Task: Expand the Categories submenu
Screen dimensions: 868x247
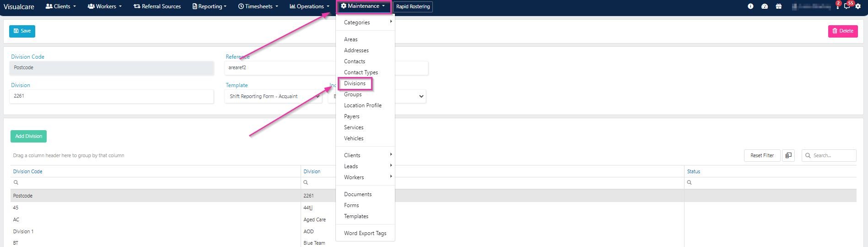Action: pyautogui.click(x=366, y=22)
